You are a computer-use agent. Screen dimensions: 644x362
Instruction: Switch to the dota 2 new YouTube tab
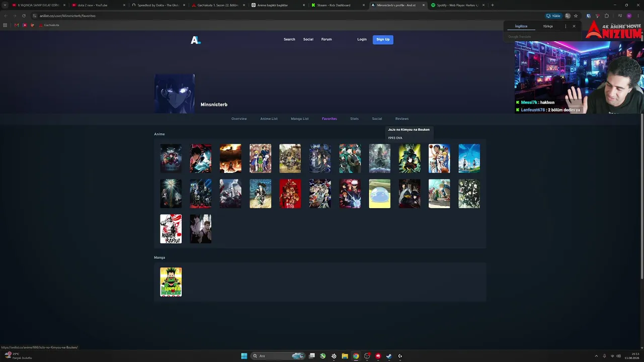click(x=98, y=5)
